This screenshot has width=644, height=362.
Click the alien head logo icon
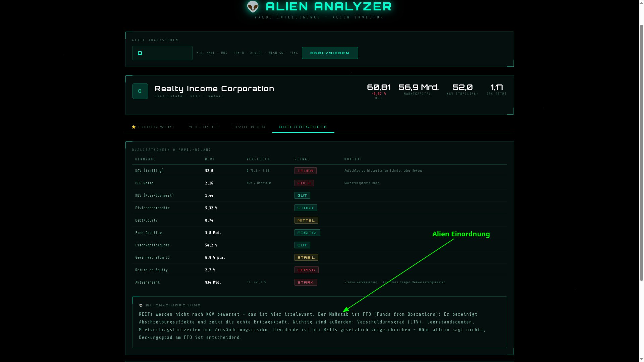tap(253, 6)
